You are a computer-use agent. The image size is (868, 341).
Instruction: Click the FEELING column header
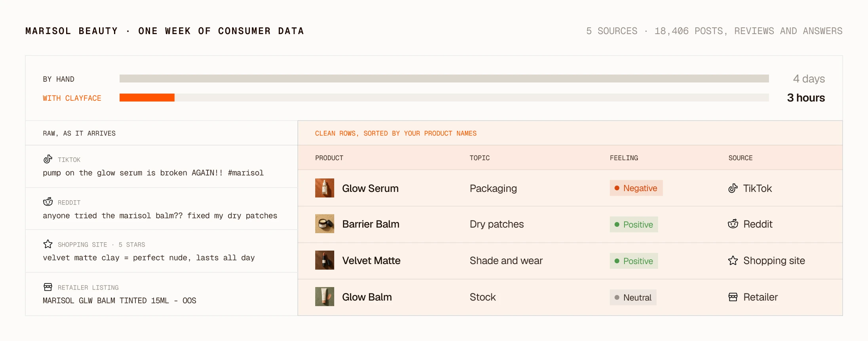tap(624, 158)
